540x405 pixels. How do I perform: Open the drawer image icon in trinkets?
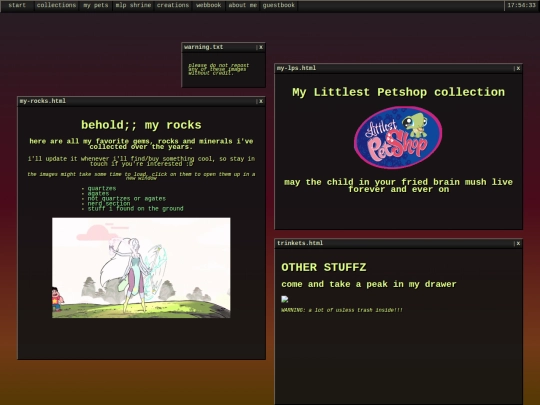pos(285,299)
